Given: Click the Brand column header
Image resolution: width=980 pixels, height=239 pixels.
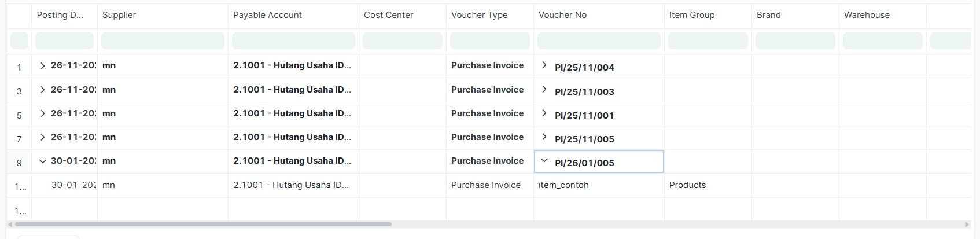Looking at the screenshot, I should [x=768, y=15].
